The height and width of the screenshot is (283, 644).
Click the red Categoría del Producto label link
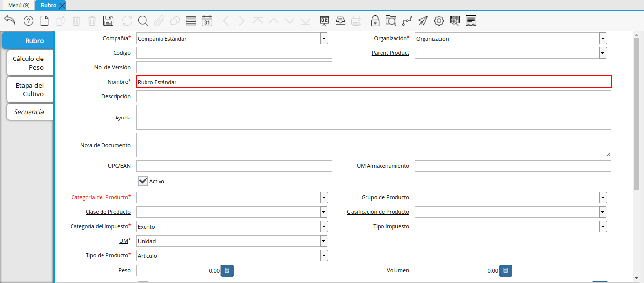(100, 197)
